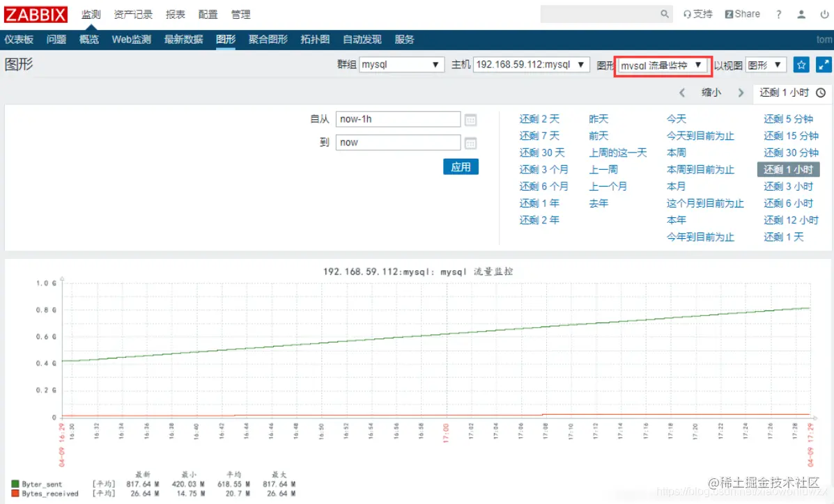Open the user profile icon
The image size is (834, 504).
(x=801, y=15)
